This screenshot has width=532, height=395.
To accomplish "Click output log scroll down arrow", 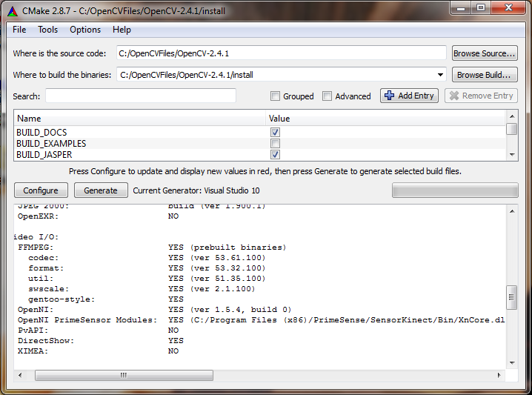I will pos(512,362).
